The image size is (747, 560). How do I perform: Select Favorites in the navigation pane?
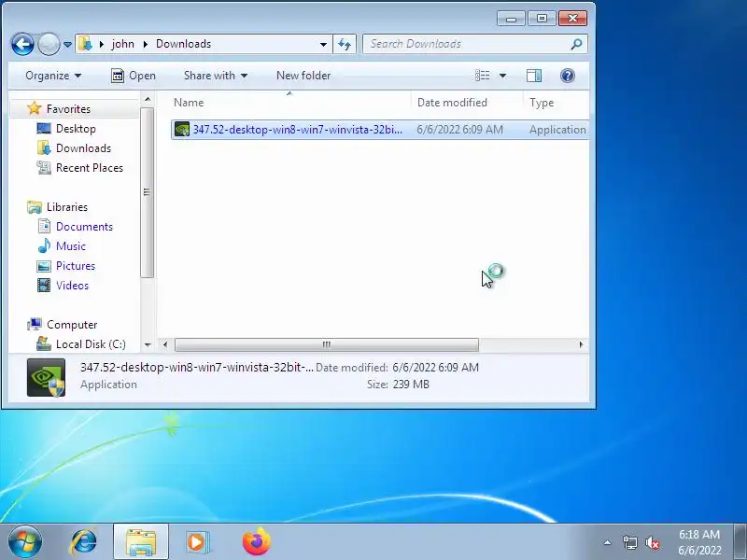tap(68, 109)
